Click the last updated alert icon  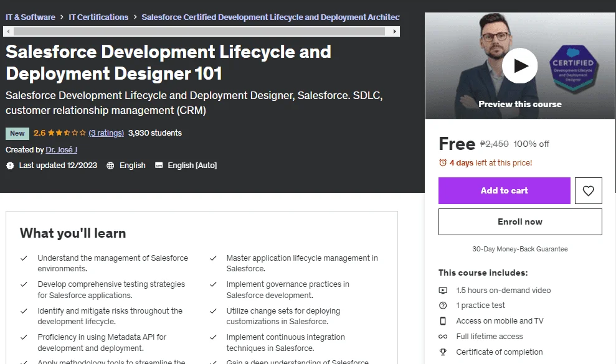(10, 166)
